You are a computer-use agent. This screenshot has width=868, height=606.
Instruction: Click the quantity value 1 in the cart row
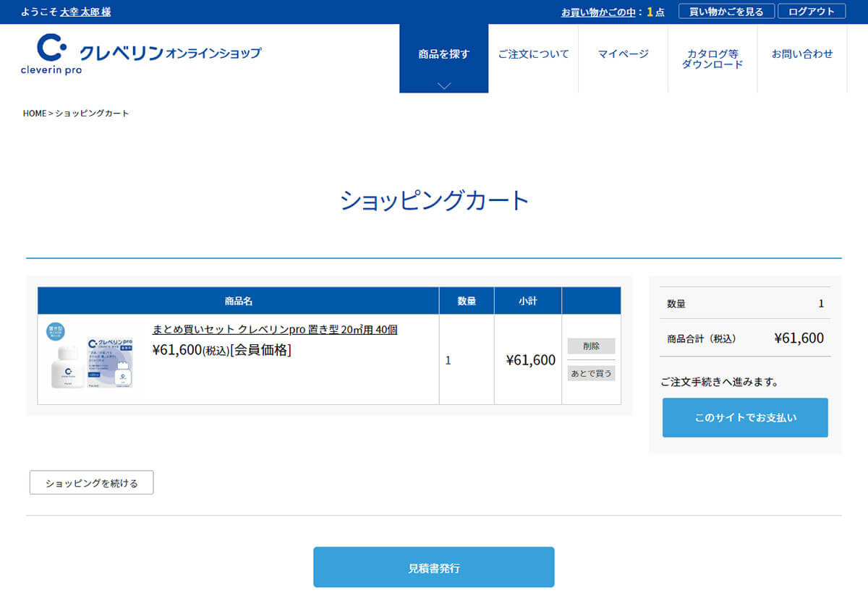click(x=448, y=360)
